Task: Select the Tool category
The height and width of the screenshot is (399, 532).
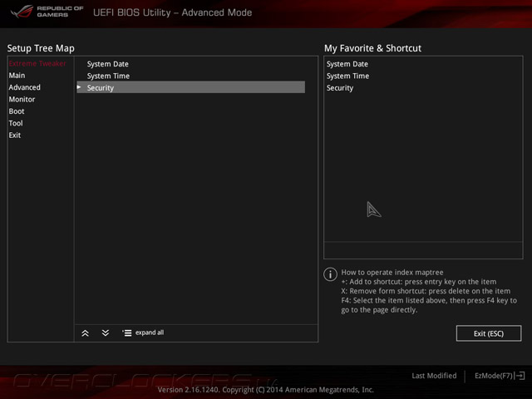Action: (16, 123)
